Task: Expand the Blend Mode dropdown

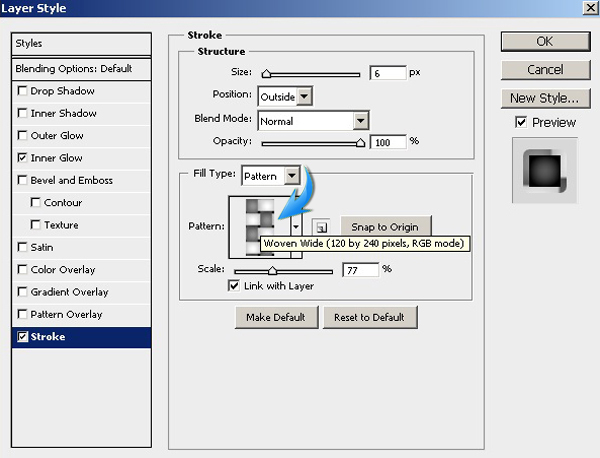Action: (x=313, y=120)
